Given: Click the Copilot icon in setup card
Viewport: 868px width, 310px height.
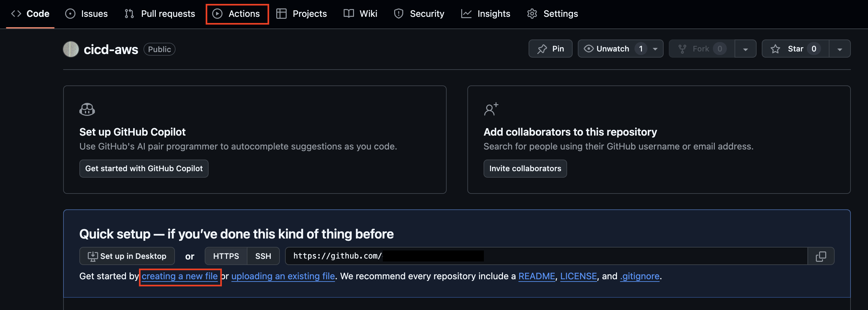Looking at the screenshot, I should point(87,109).
